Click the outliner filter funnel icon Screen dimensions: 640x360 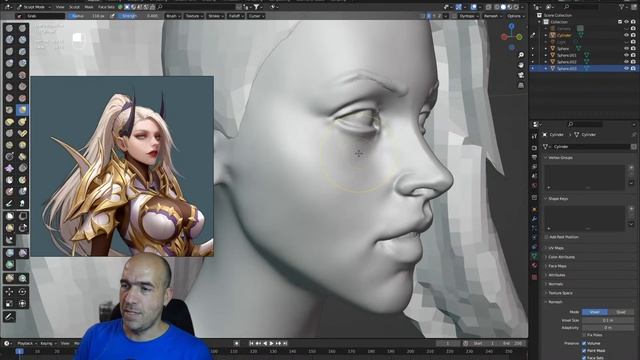coord(622,7)
